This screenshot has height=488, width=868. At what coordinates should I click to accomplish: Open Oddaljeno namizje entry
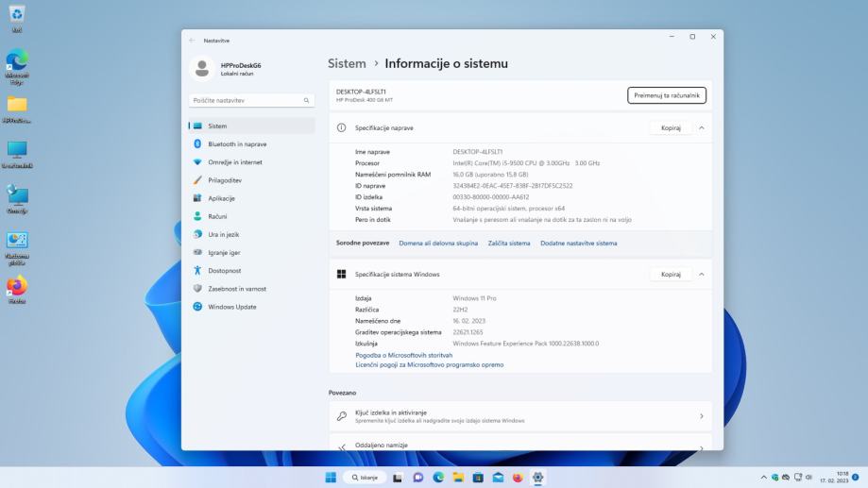520,443
